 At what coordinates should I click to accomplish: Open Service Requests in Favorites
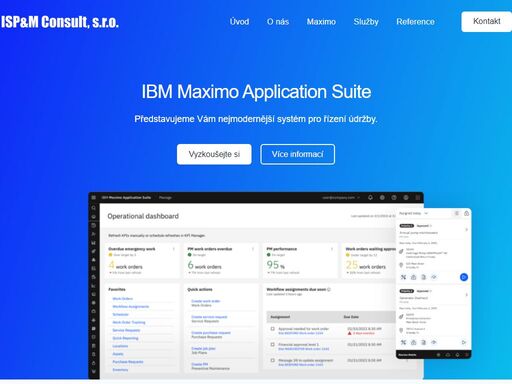click(x=126, y=330)
